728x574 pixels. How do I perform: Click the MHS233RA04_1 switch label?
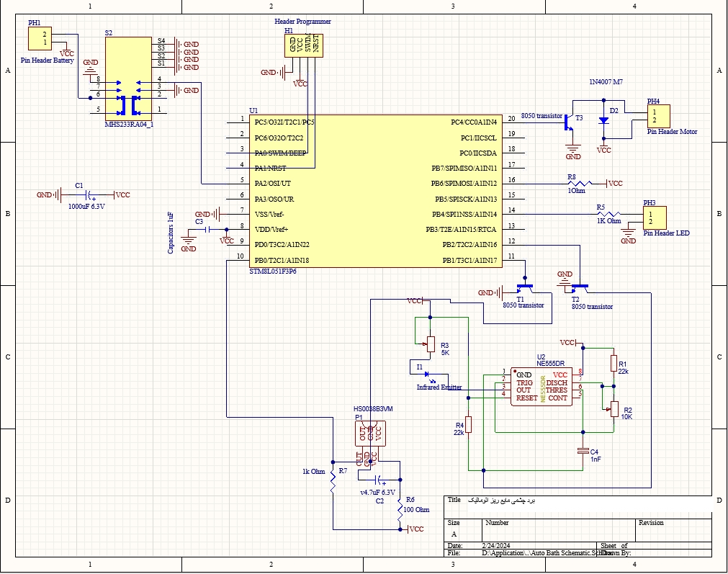tap(129, 125)
